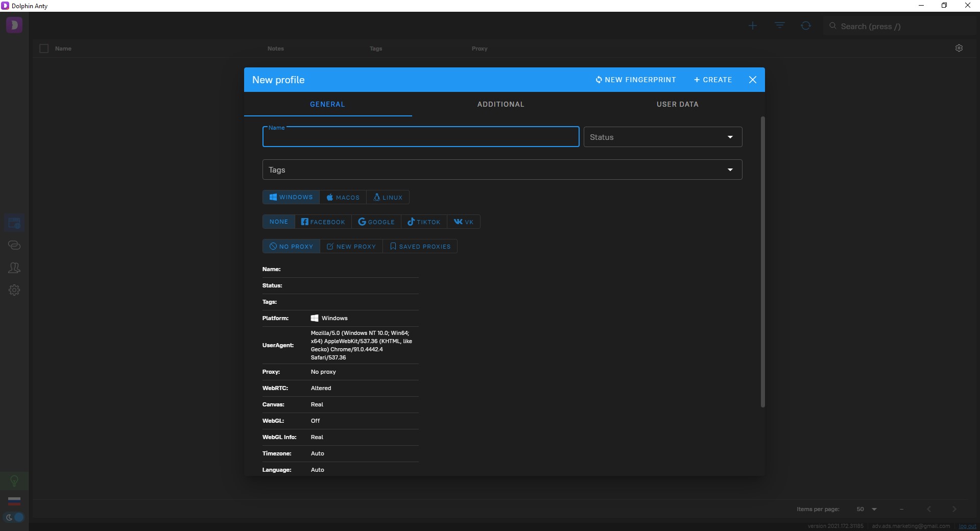The height and width of the screenshot is (531, 980).
Task: Click the Proxy 'No proxy' summary value
Action: click(323, 372)
